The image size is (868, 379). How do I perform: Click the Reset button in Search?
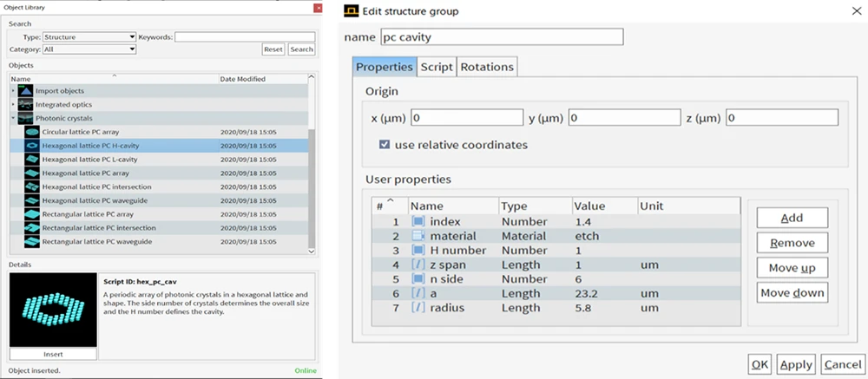[273, 49]
